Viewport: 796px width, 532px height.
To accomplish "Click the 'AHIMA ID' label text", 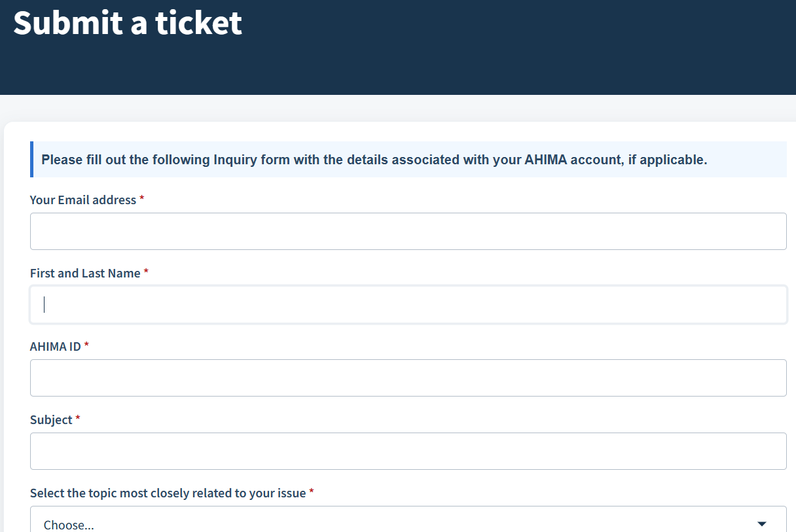I will click(x=56, y=347).
